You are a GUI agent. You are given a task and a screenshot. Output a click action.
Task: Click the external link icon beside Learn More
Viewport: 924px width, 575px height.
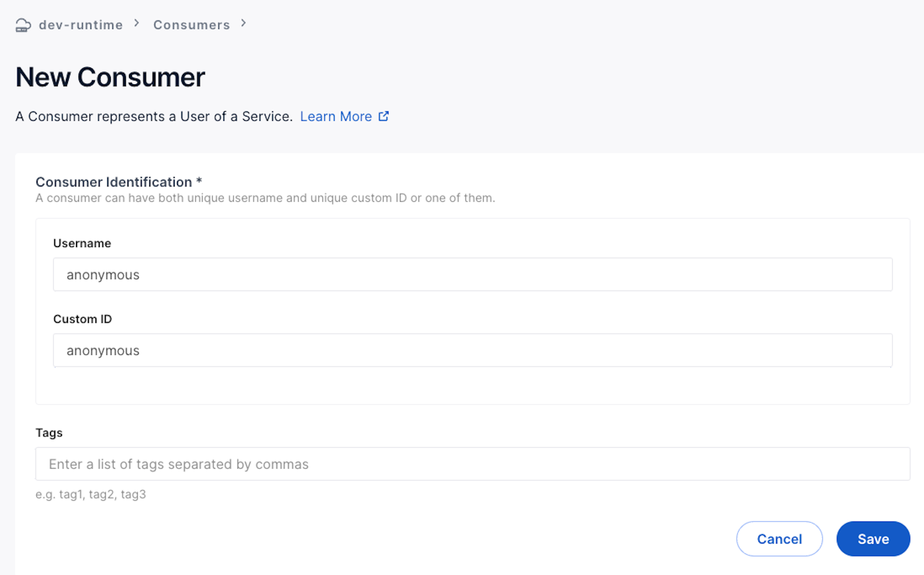point(384,117)
